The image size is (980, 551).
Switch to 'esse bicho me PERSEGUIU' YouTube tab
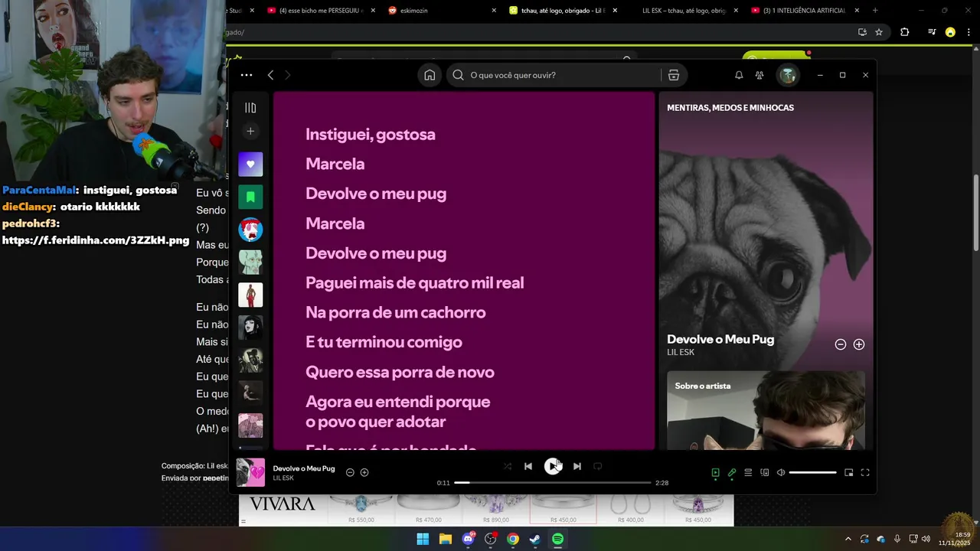pyautogui.click(x=322, y=11)
